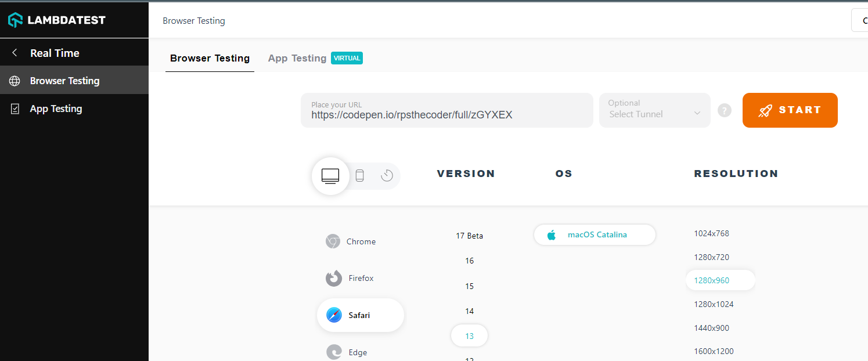This screenshot has width=868, height=361.
Task: Click the rocket icon on START
Action: click(x=765, y=110)
